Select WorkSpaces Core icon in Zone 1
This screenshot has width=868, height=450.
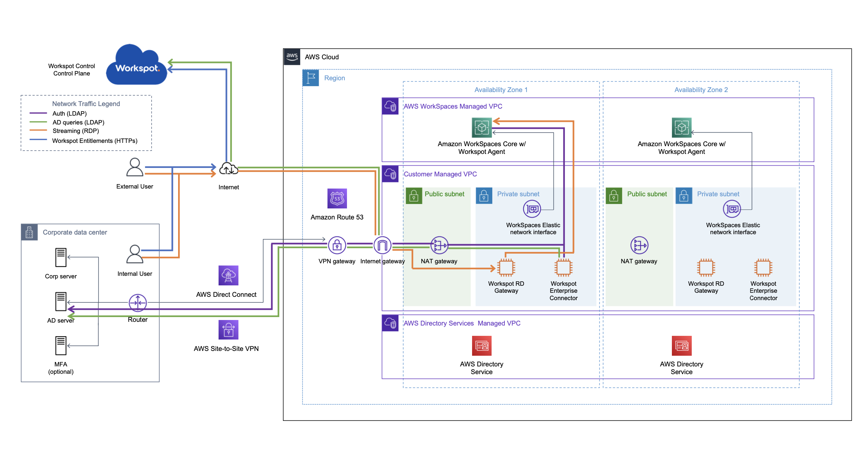[482, 127]
